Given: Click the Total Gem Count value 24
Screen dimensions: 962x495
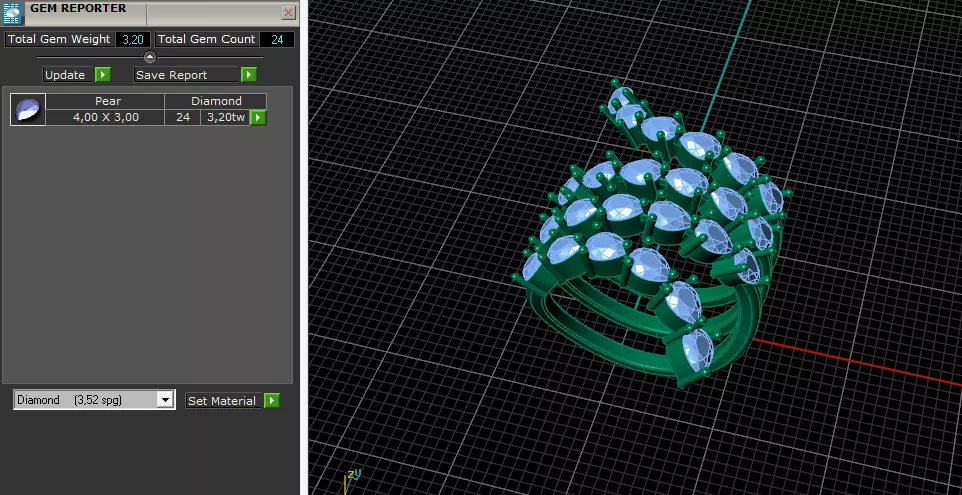Looking at the screenshot, I should coord(277,39).
